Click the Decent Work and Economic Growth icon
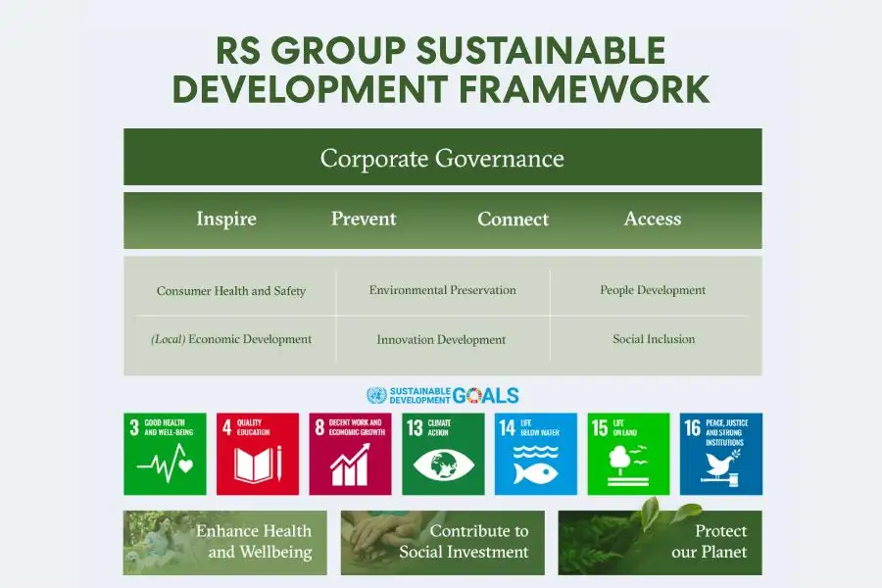Image resolution: width=882 pixels, height=588 pixels. pyautogui.click(x=350, y=454)
